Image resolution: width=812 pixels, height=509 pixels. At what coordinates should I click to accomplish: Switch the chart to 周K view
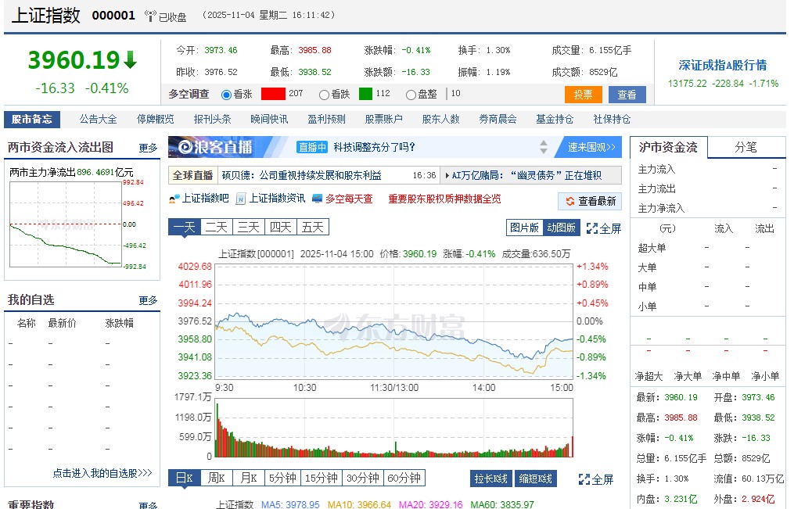[217, 478]
